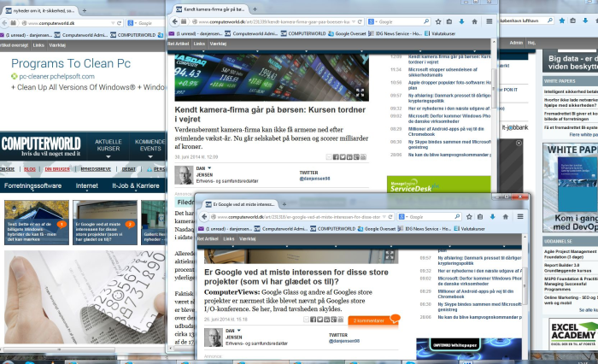The height and width of the screenshot is (364, 598).
Task: Open the bookmarks list icon in the Er Google window
Action: (480, 217)
